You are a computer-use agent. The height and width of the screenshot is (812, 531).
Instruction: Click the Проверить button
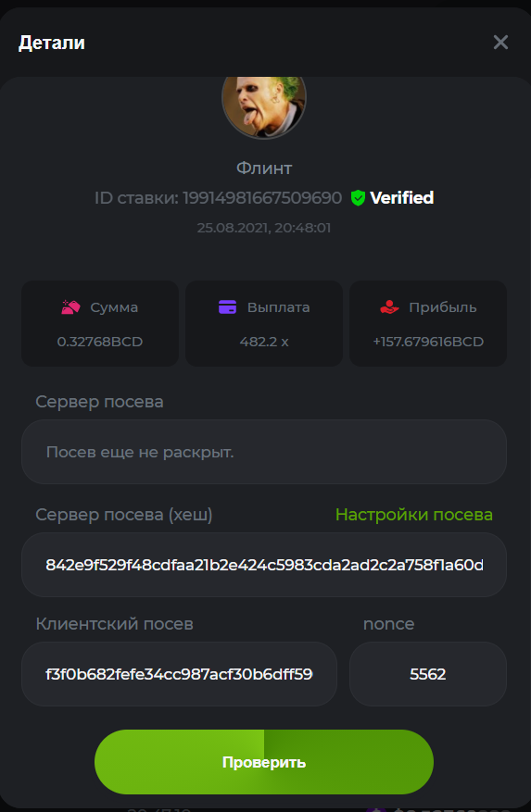pos(264,762)
